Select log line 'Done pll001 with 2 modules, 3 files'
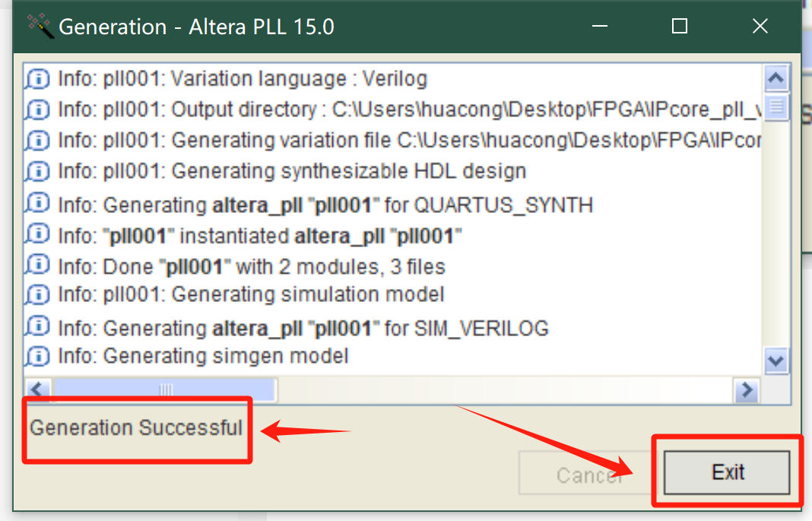The image size is (812, 521). [251, 267]
